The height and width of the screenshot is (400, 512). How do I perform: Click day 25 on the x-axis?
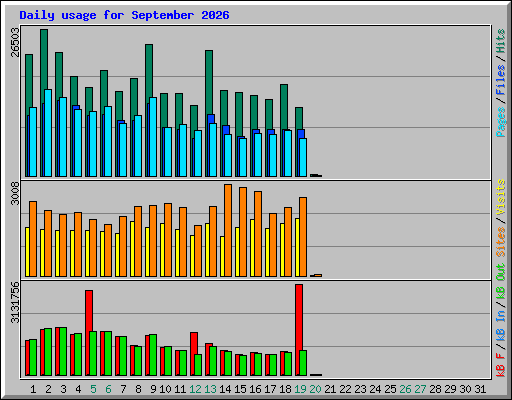pyautogui.click(x=390, y=389)
